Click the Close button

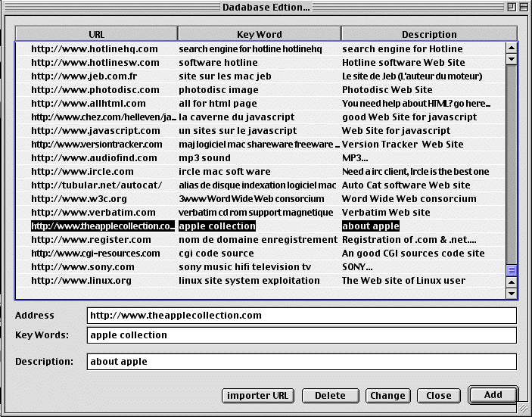[x=439, y=396]
